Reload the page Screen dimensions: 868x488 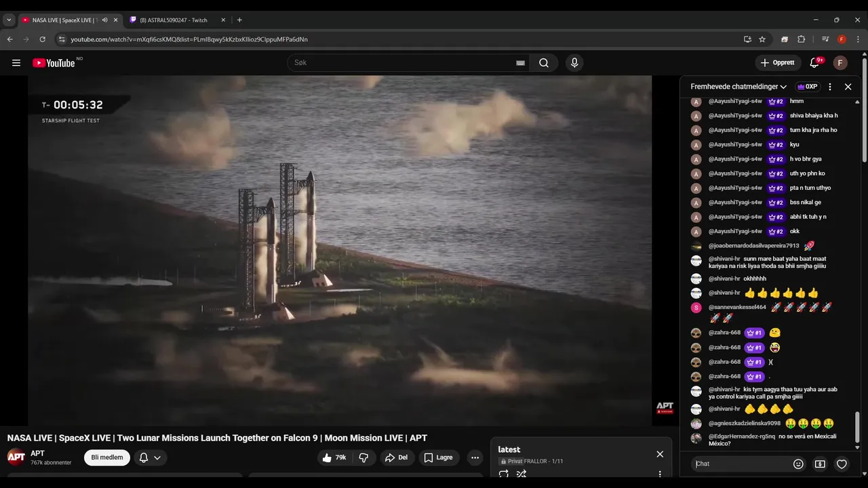pyautogui.click(x=42, y=39)
